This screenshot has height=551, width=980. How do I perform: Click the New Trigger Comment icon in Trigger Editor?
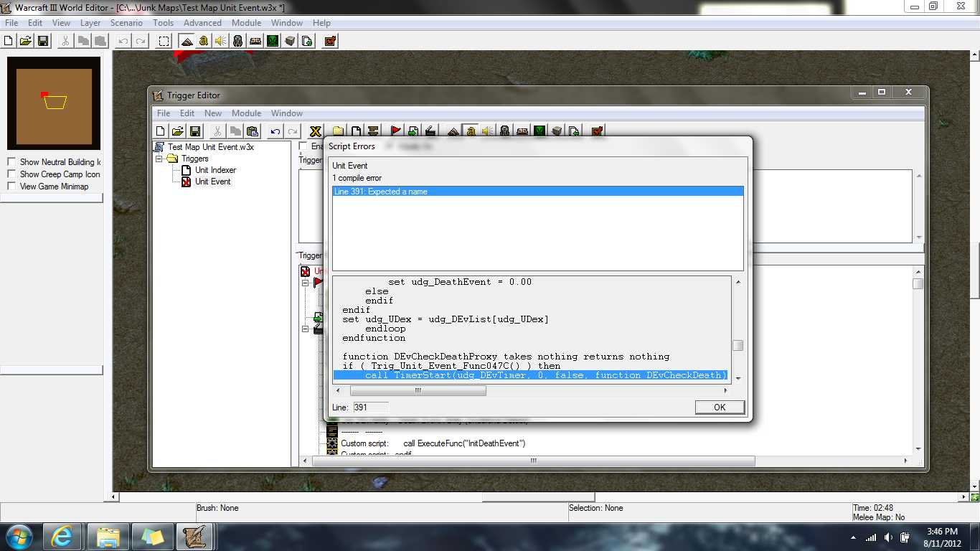373,131
